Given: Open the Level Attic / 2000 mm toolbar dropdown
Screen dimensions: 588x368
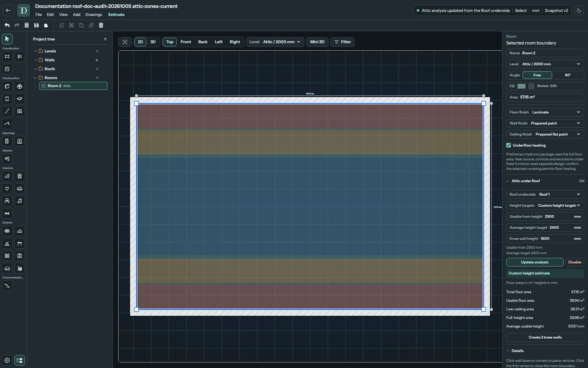Looking at the screenshot, I should coord(275,42).
